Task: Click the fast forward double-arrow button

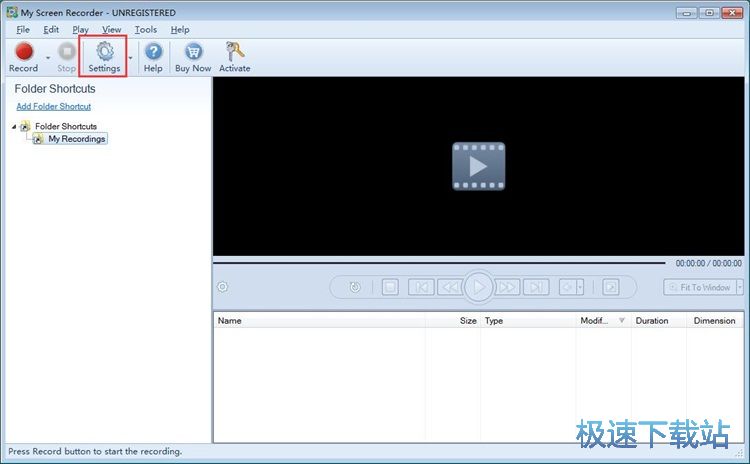Action: (507, 287)
